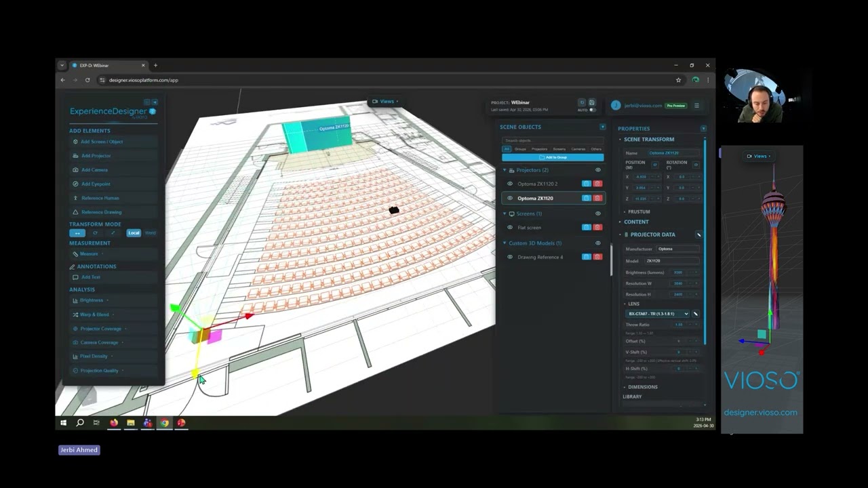The width and height of the screenshot is (868, 488).
Task: Click the Add Screen / Object button
Action: (x=113, y=142)
